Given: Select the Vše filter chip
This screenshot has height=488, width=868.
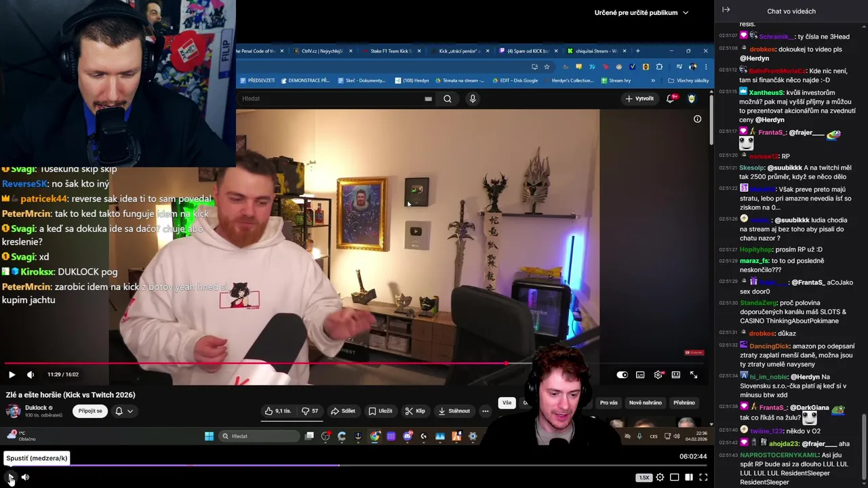Looking at the screenshot, I should tap(507, 403).
